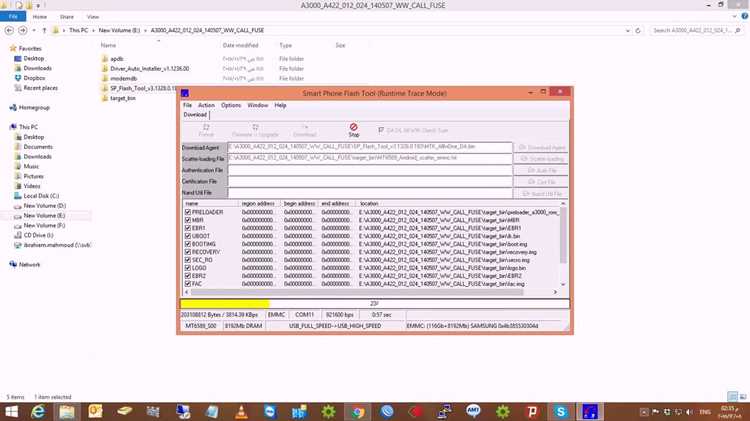This screenshot has height=421, width=750.
Task: Toggle the DA DL All With Check Sum checkbox
Action: pyautogui.click(x=381, y=130)
